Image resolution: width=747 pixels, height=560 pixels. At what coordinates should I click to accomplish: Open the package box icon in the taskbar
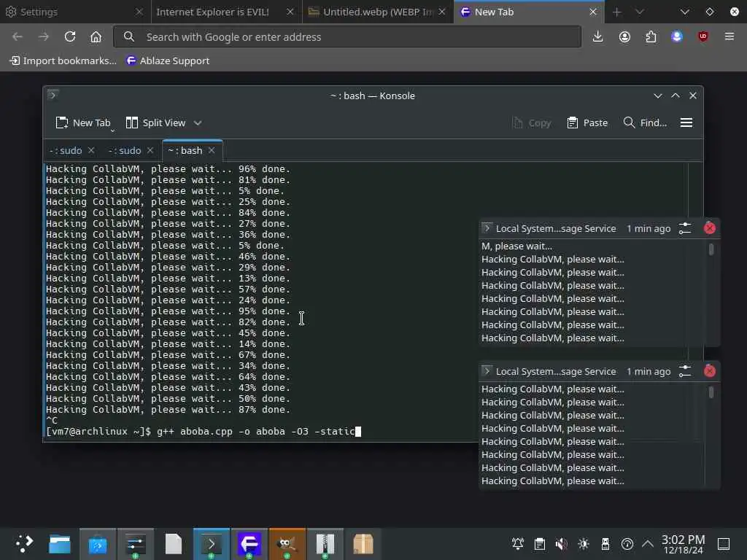tap(363, 544)
